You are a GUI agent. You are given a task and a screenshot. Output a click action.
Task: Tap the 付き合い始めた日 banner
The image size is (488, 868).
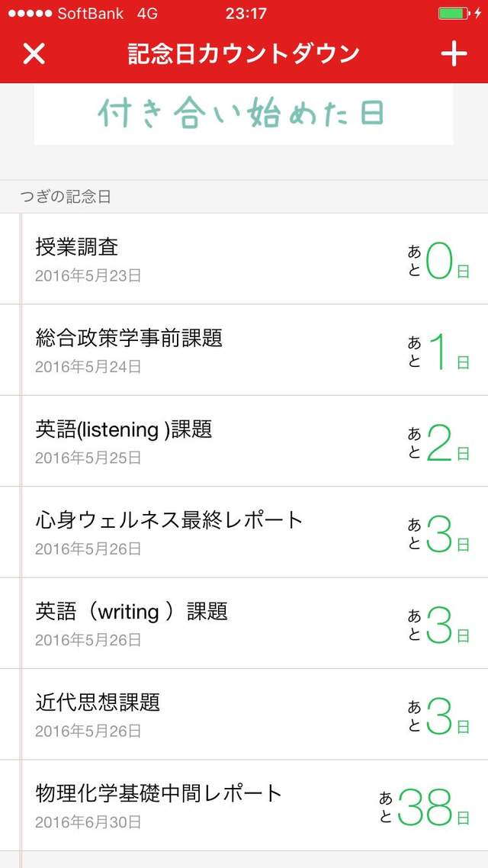point(244,113)
